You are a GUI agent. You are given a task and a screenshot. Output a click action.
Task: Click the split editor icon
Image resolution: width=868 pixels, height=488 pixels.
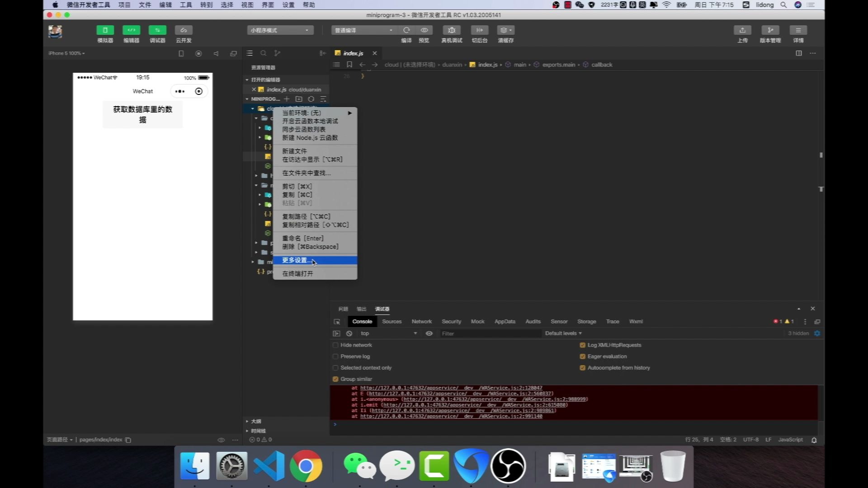(x=799, y=53)
